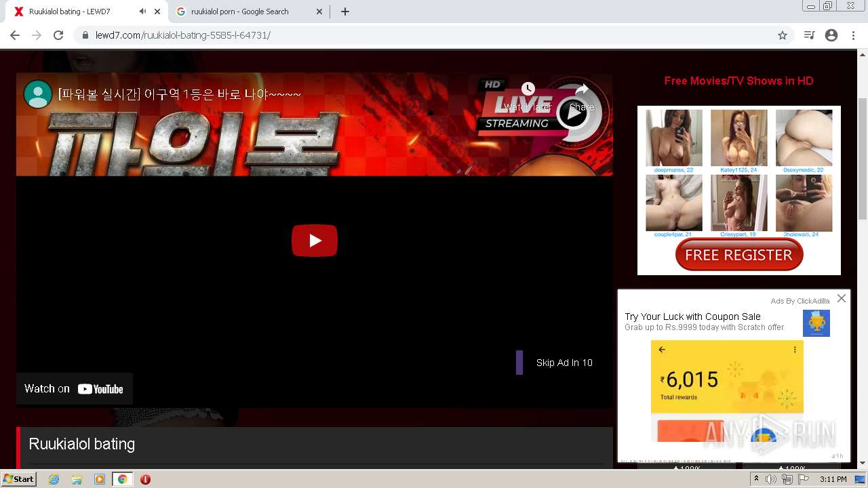Open the three-dot menu in ad image

pyautogui.click(x=795, y=350)
